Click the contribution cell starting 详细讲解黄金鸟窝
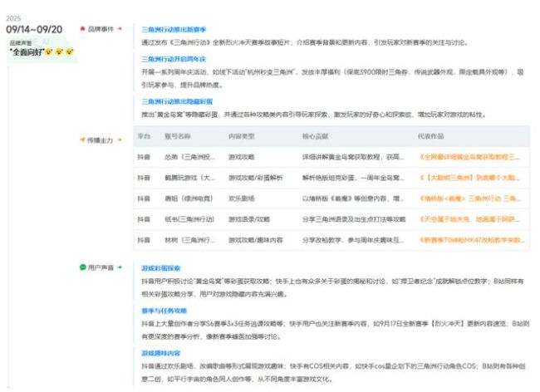 click(353, 157)
